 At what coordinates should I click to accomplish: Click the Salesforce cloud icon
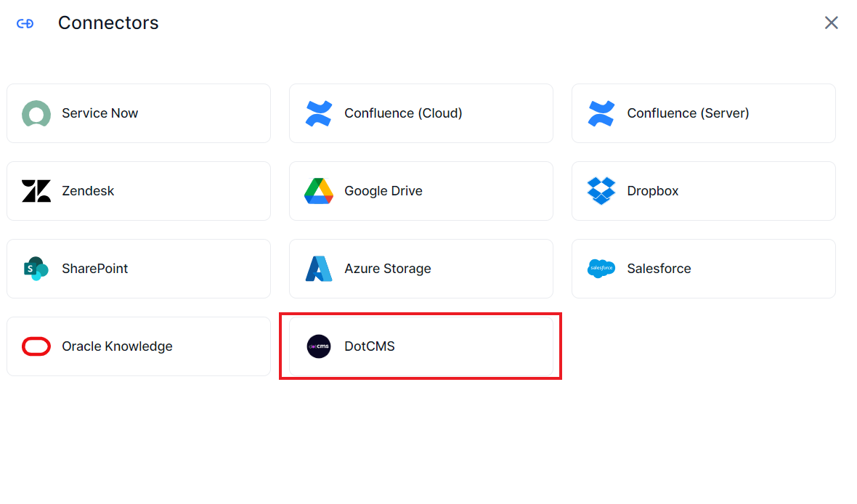pyautogui.click(x=601, y=269)
